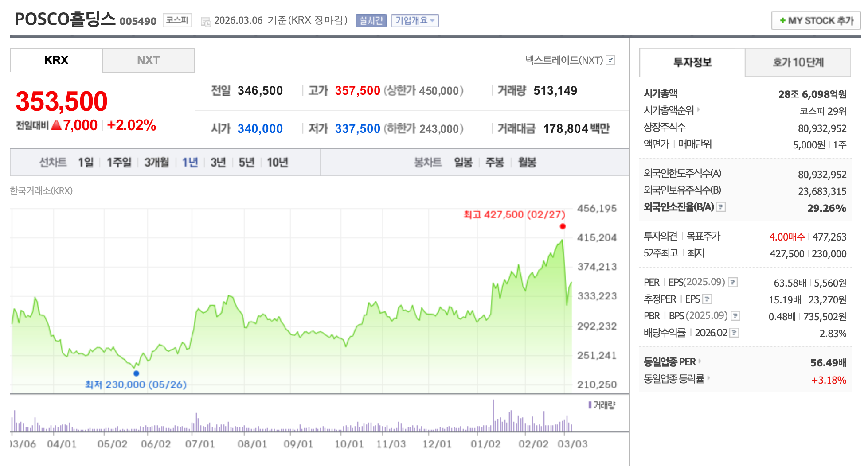
Task: Click the 외국인소진율 value 29.26%
Action: pyautogui.click(x=827, y=208)
